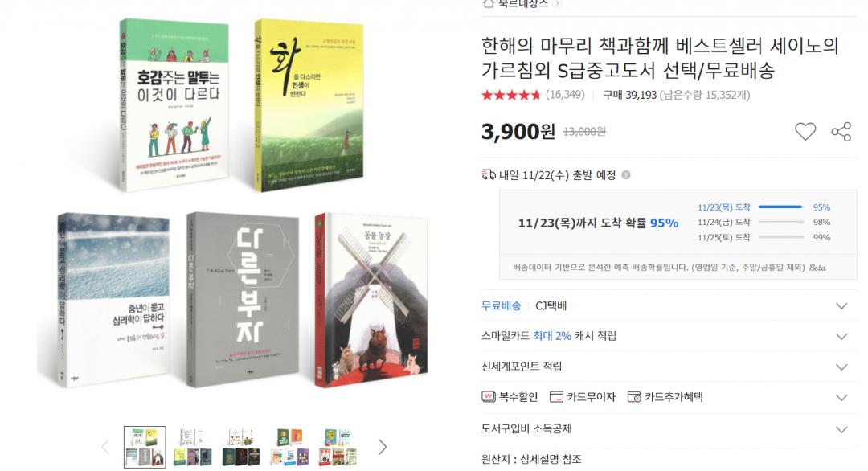Open the 북르네상스 shop link
868x471 pixels.
(522, 4)
